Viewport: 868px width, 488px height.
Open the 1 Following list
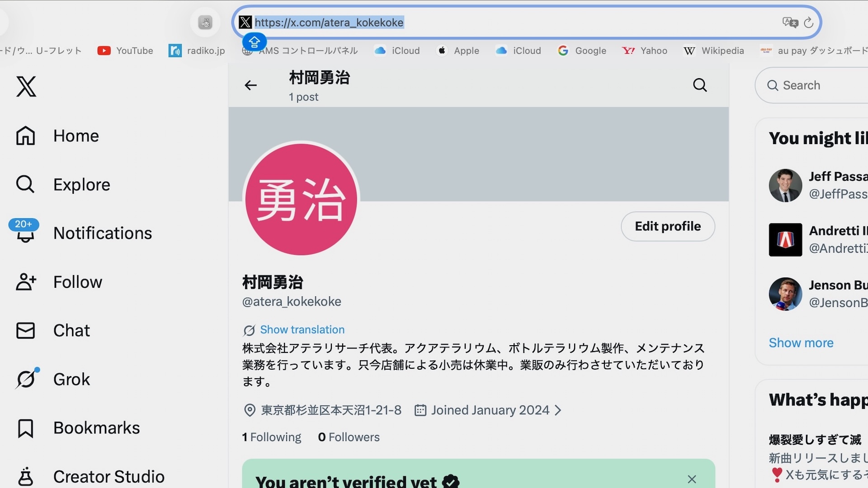pos(272,437)
